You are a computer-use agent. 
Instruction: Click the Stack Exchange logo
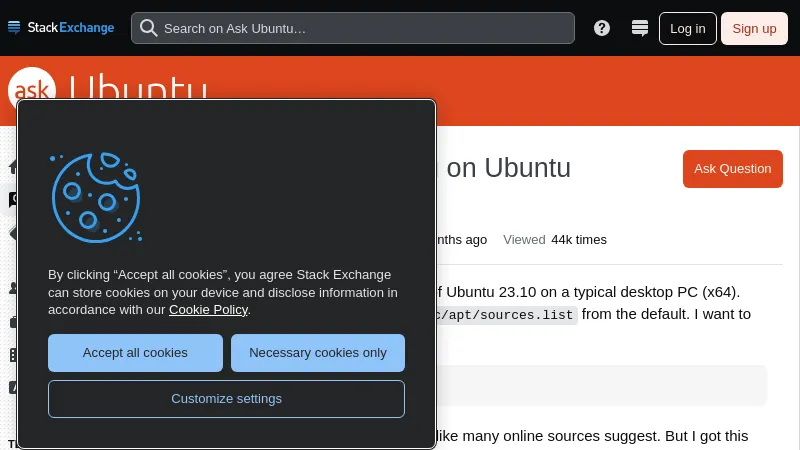tap(61, 28)
